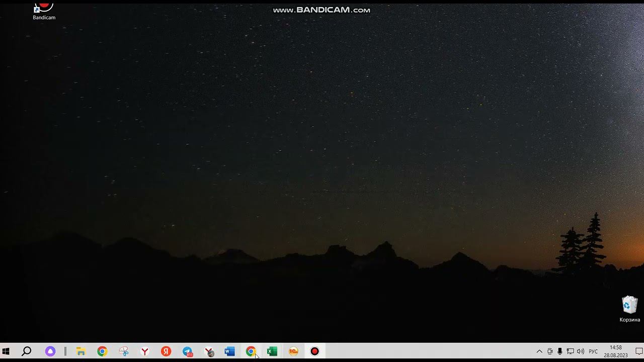Screen dimensions: 644x362
Task: Open Yandex Browser with white Y icon
Action: (145, 351)
